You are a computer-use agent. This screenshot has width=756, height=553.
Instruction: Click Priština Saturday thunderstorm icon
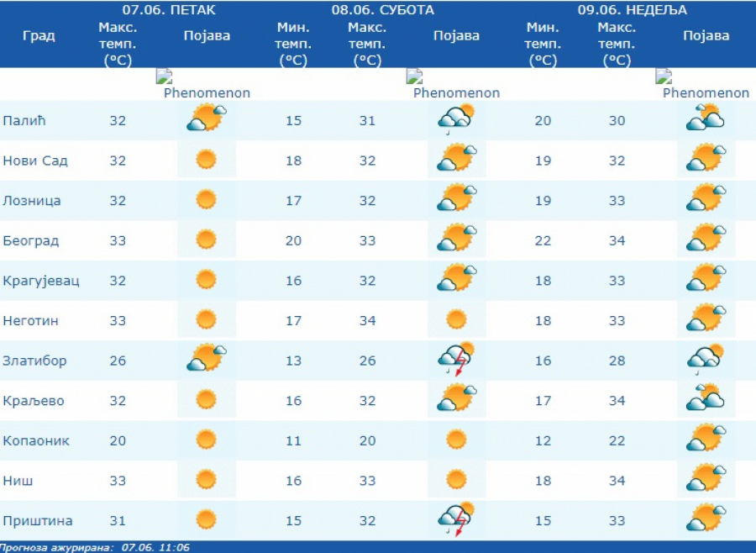point(456,520)
